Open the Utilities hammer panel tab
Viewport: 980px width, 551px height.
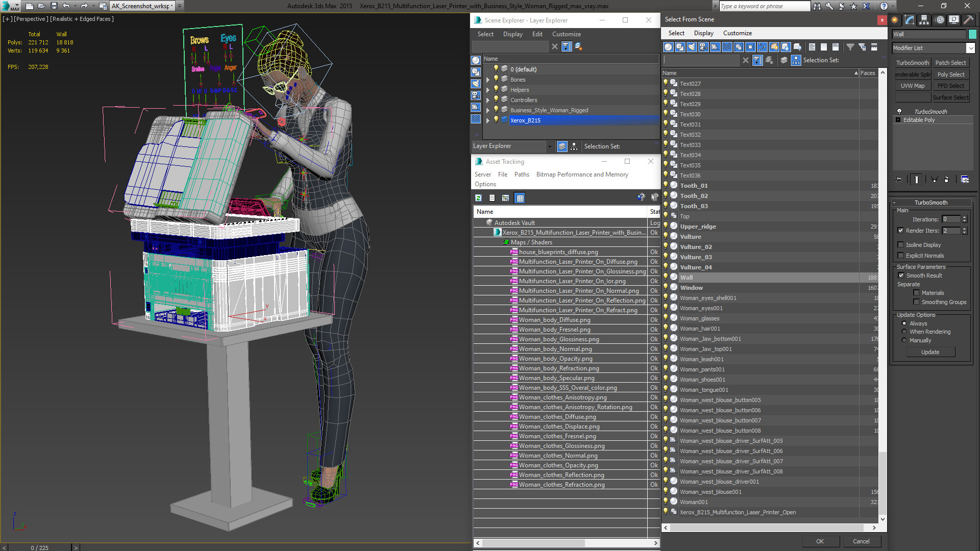pos(968,20)
